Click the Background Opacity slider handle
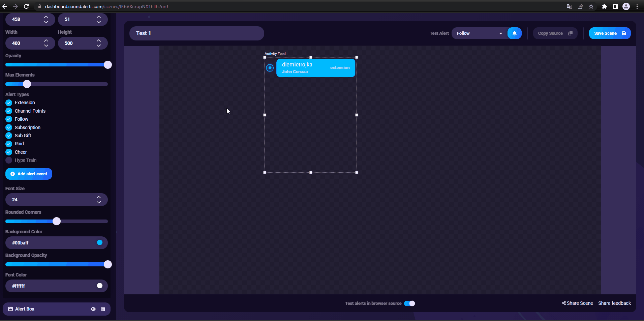The image size is (644, 321). coord(108,264)
